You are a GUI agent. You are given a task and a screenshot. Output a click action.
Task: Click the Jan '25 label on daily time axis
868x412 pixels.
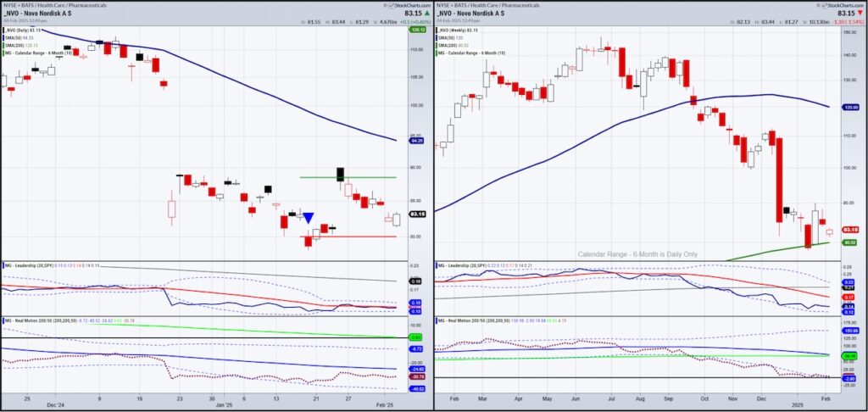pos(225,405)
